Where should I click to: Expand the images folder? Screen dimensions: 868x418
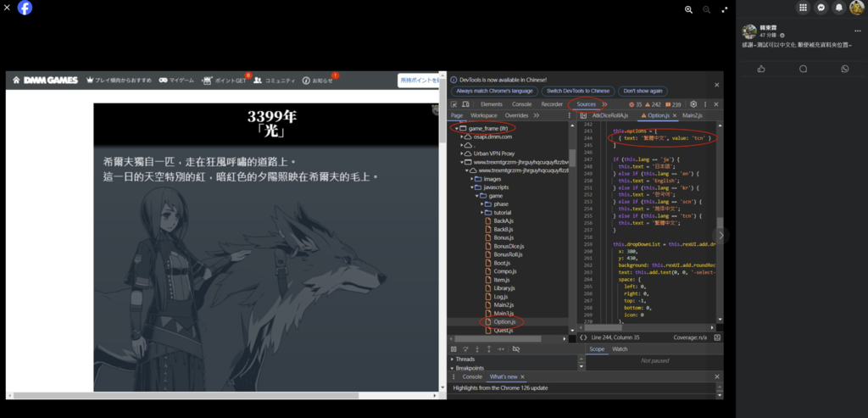coord(472,179)
